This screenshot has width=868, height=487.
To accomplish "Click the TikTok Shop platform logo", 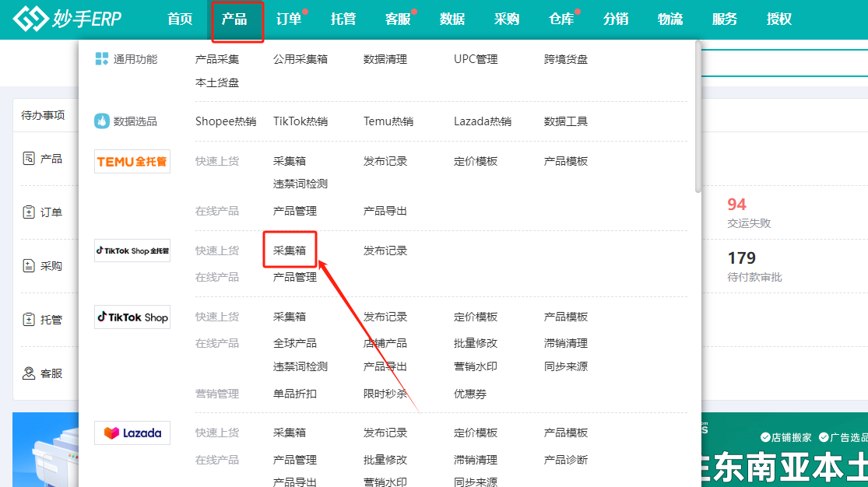I will coord(132,317).
